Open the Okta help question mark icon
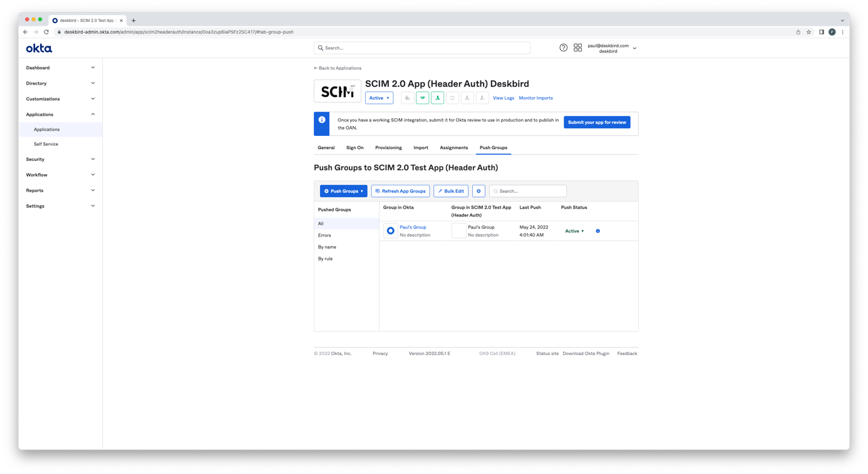The width and height of the screenshot is (868, 474). (563, 48)
